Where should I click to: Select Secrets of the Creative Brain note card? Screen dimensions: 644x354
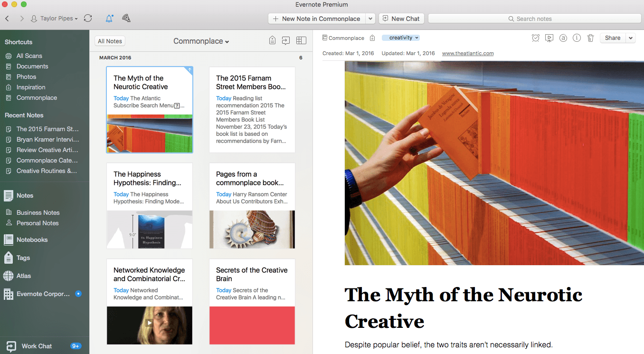252,302
